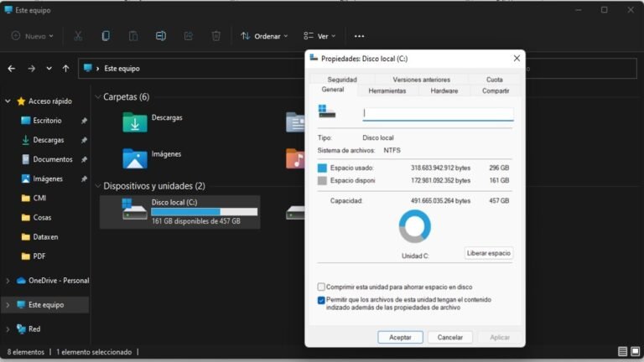Select the second drive icon beside dialog
Viewport: 644px width, 362px height.
click(295, 213)
